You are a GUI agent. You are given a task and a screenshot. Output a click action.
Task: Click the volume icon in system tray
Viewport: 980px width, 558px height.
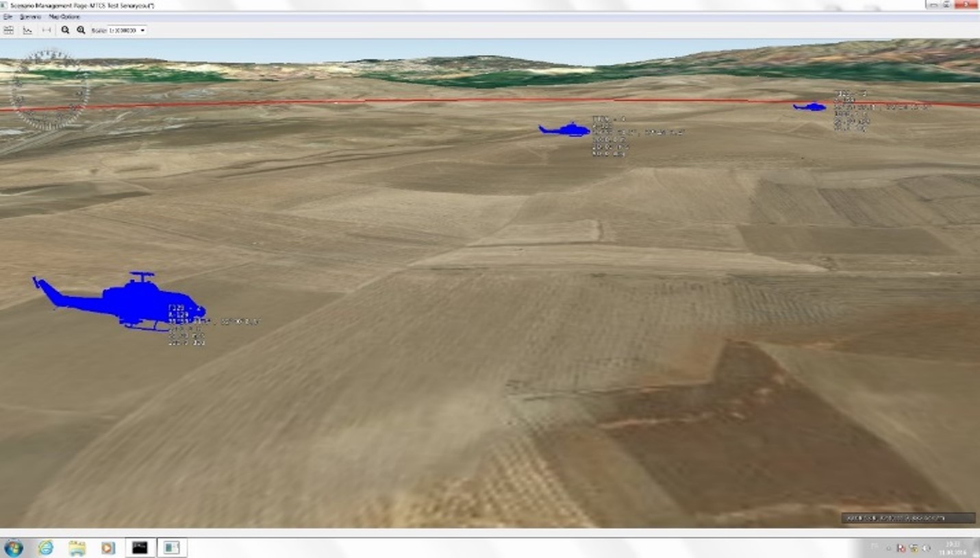926,548
